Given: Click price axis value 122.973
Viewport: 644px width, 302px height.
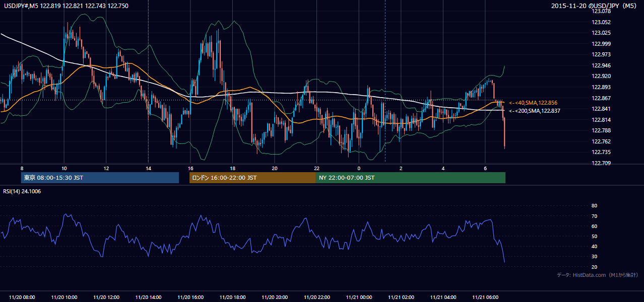Looking at the screenshot, I should click(602, 54).
